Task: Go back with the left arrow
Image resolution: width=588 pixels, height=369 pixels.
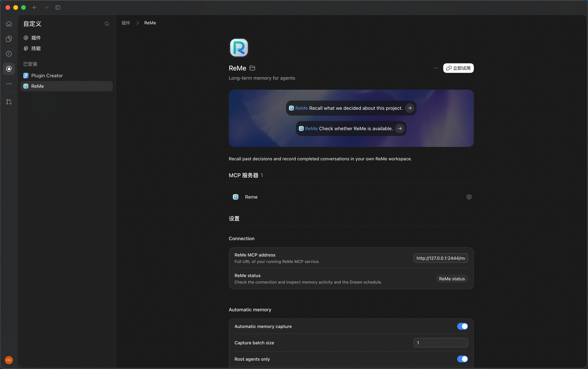Action: point(35,7)
